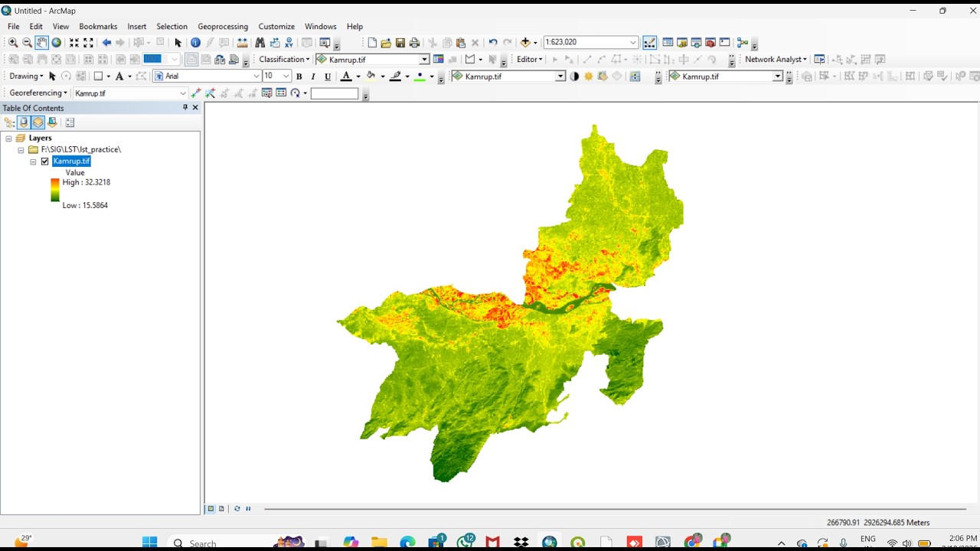
Task: Activate the Pan hand tool
Action: click(41, 43)
